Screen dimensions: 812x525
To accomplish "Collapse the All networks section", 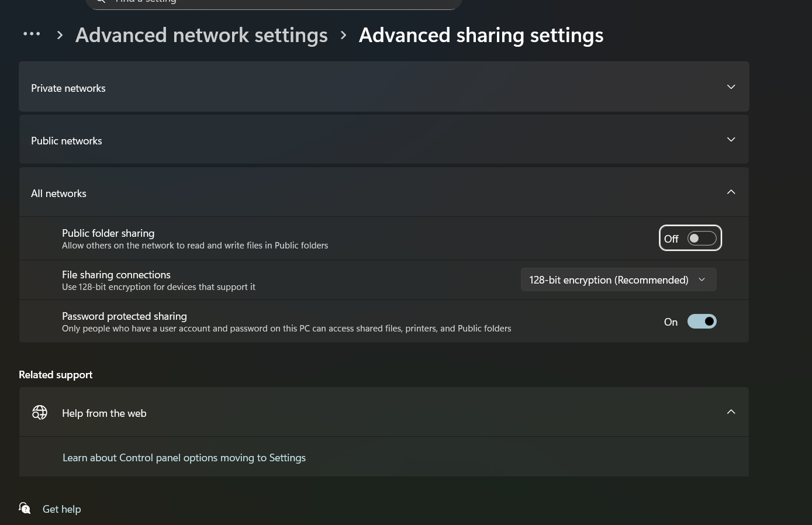I will (x=384, y=192).
